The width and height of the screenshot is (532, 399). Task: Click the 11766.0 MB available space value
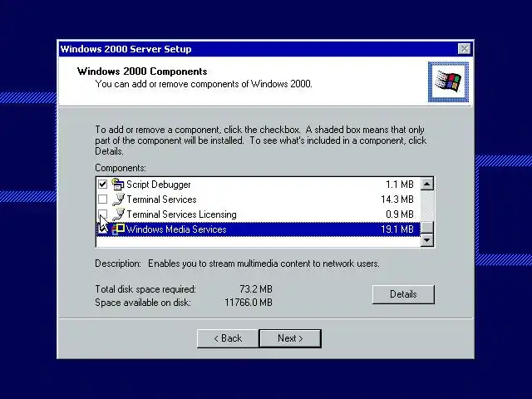(249, 303)
